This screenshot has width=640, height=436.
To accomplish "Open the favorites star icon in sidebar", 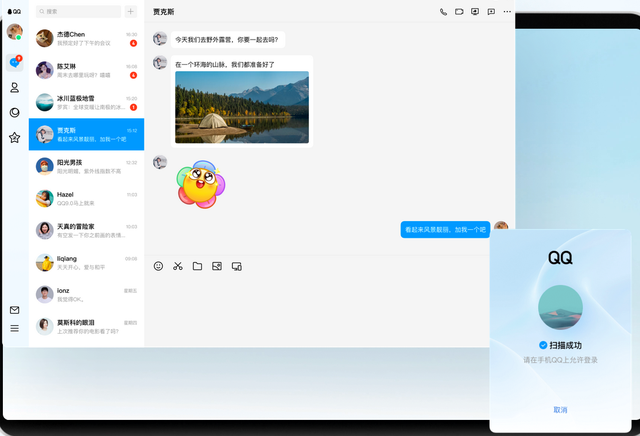I will tap(15, 138).
